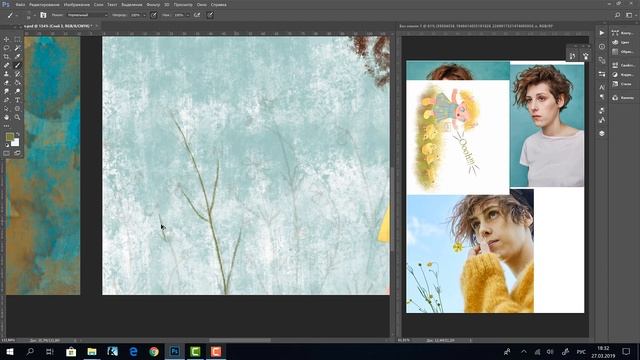This screenshot has height=360, width=640.
Task: Open Google Chrome from the taskbar
Action: 154,351
